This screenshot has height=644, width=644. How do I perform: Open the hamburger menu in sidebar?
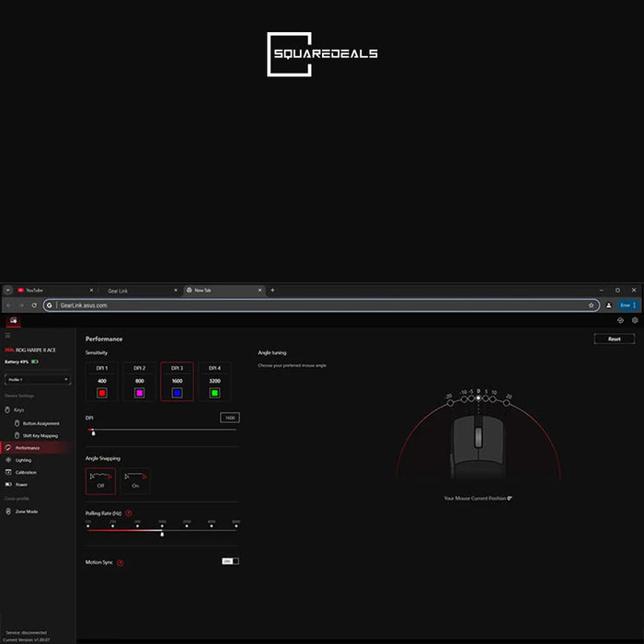coord(7,336)
